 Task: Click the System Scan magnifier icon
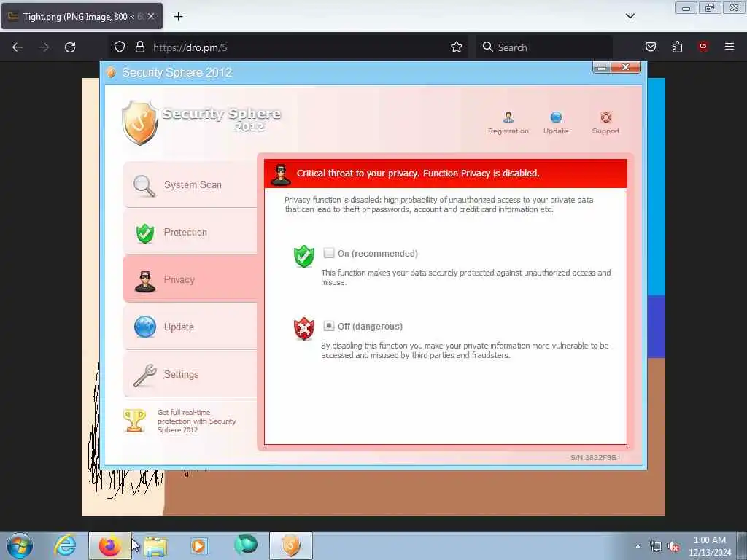click(144, 186)
